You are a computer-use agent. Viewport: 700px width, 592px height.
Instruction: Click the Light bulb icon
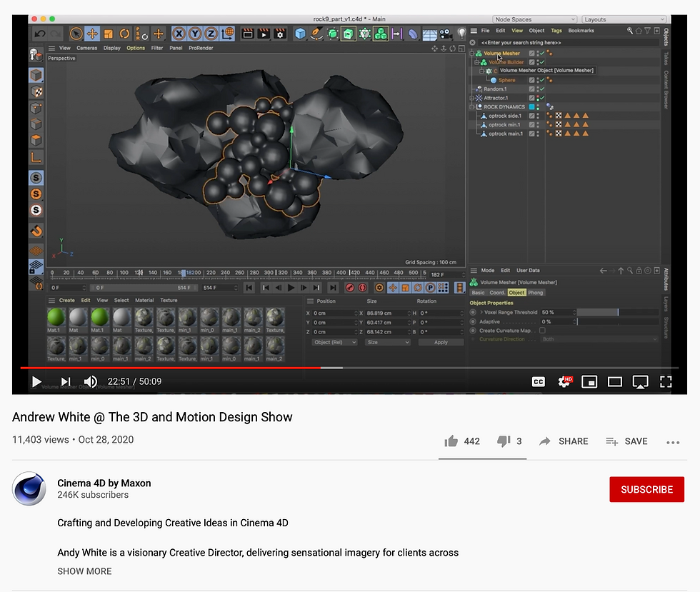point(461,34)
